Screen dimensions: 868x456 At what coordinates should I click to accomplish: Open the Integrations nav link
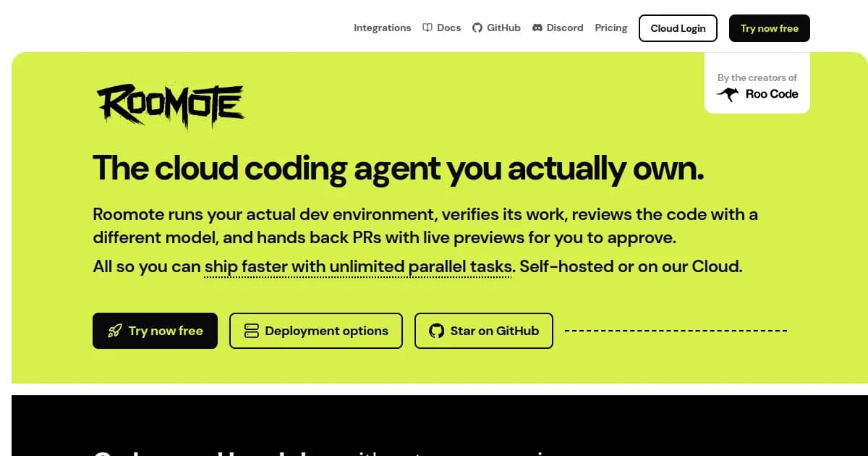pos(382,28)
